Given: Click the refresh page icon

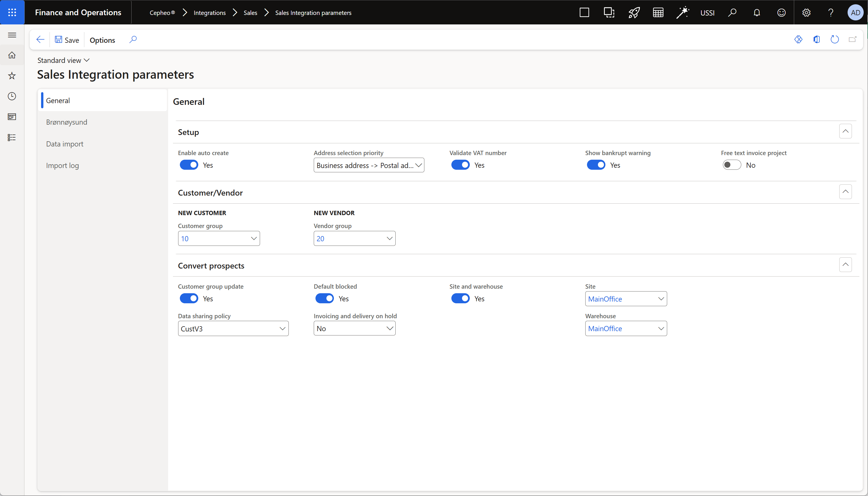Looking at the screenshot, I should pos(834,40).
